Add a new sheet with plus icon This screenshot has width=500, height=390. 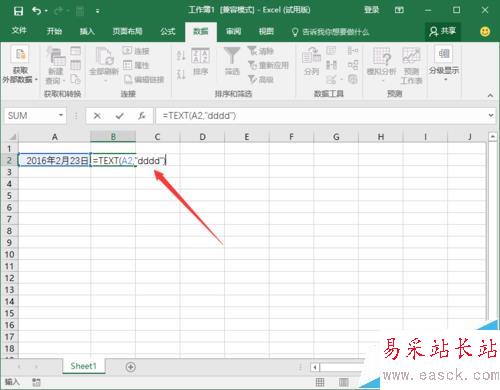pyautogui.click(x=131, y=367)
